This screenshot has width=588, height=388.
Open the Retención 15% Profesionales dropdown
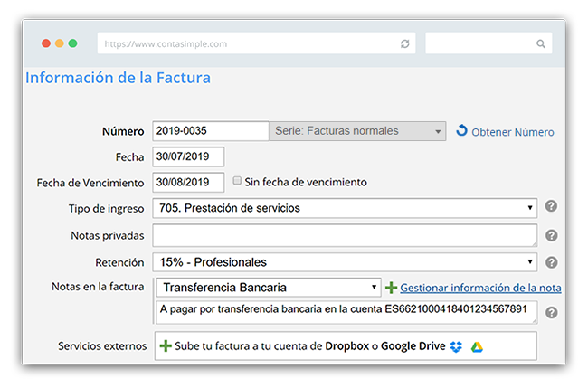coord(345,262)
